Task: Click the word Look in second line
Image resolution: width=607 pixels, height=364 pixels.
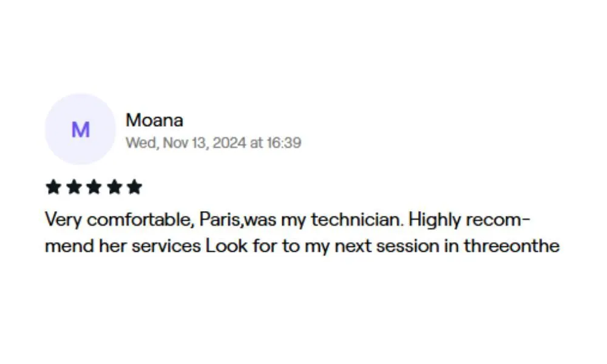Action: 226,246
